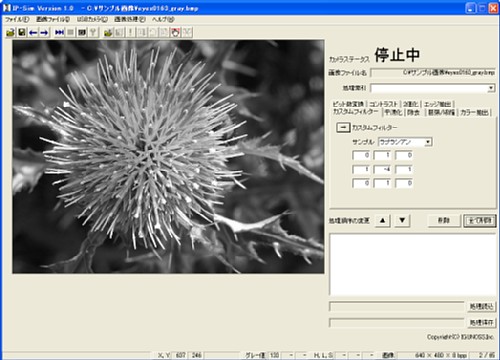
Task: Click the 2 / 85 image counter
Action: pyautogui.click(x=487, y=355)
